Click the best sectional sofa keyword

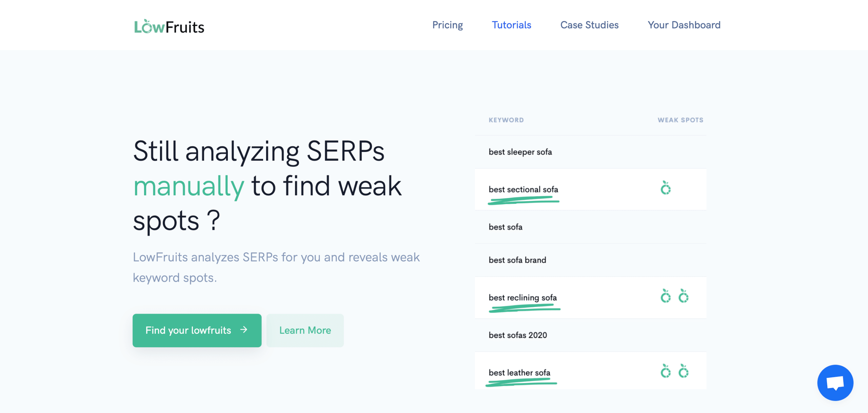pyautogui.click(x=523, y=190)
